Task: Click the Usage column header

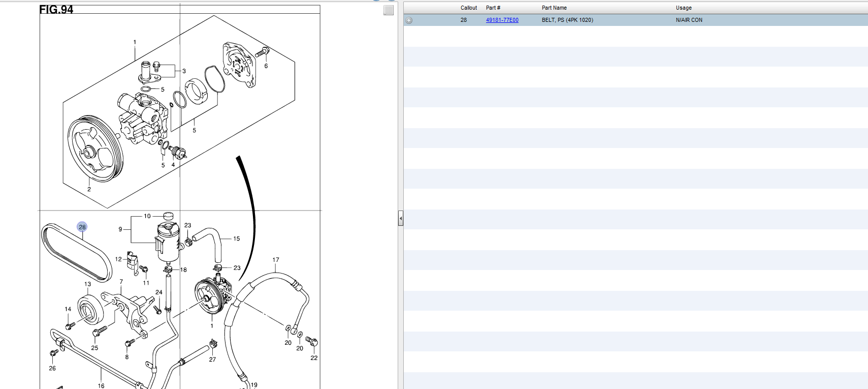Action: tap(683, 8)
